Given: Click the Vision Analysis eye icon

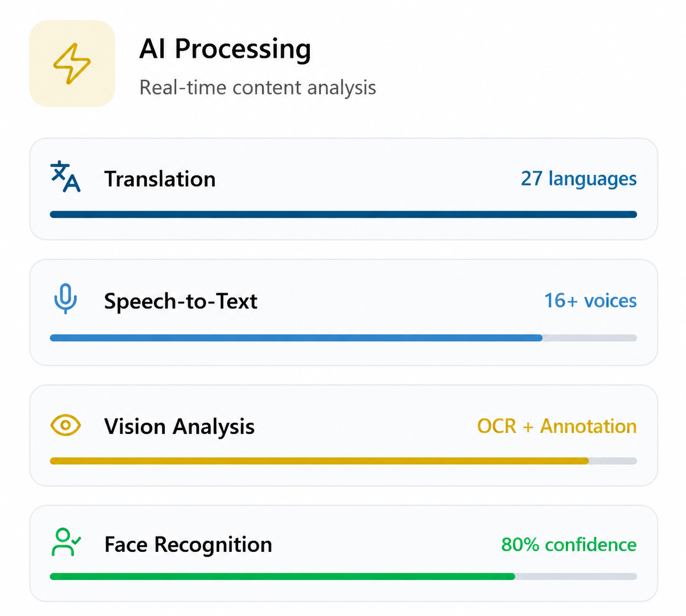Looking at the screenshot, I should point(65,425).
